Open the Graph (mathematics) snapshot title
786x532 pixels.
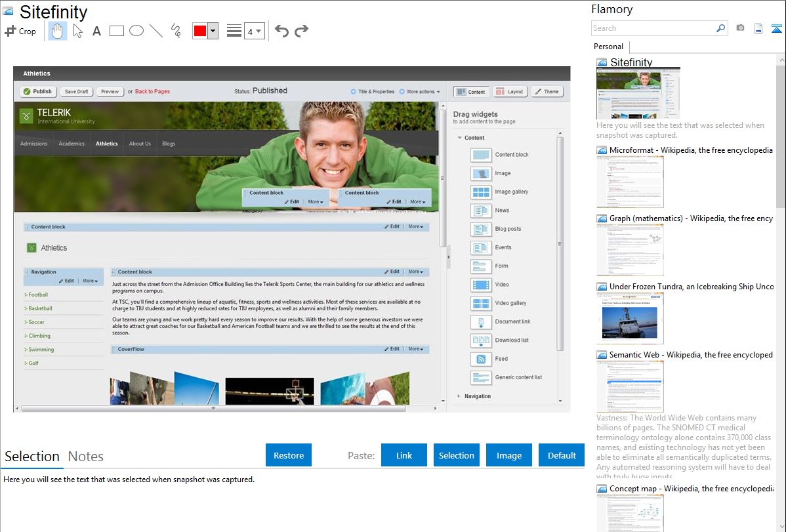point(691,218)
